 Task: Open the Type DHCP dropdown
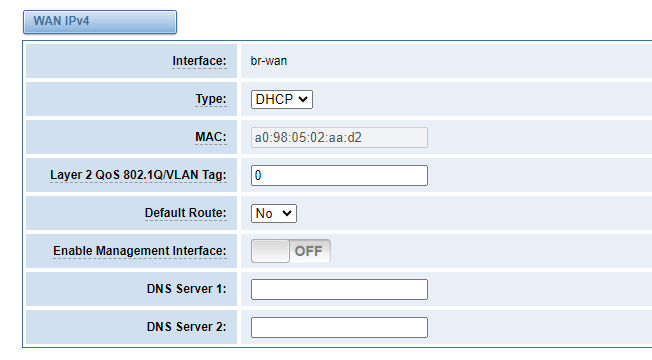point(282,99)
